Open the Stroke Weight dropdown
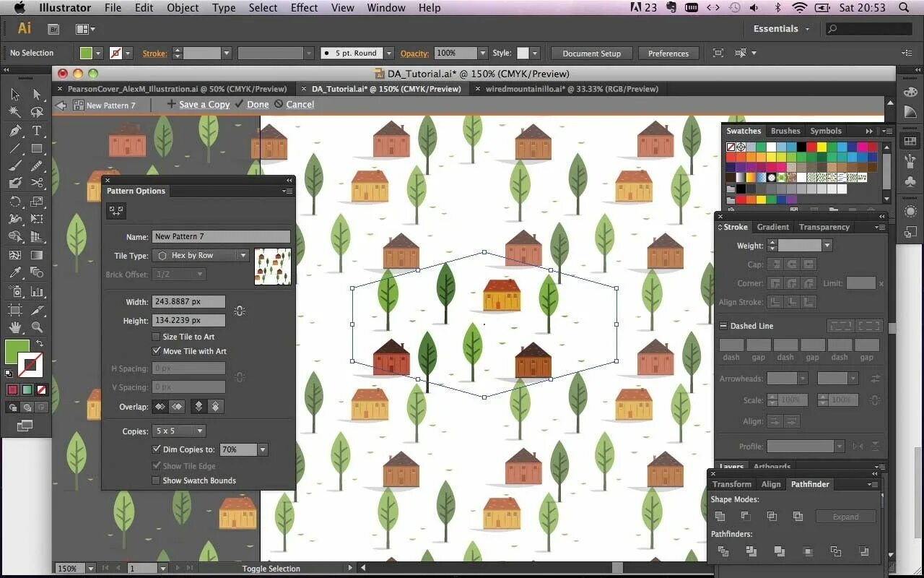Screen dimensions: 924x578 click(x=827, y=246)
